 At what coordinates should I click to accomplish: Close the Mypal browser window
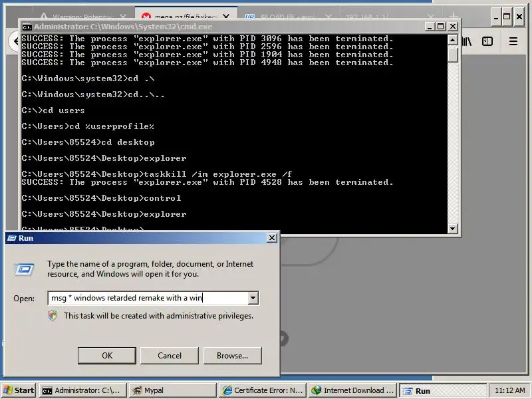tap(519, 17)
